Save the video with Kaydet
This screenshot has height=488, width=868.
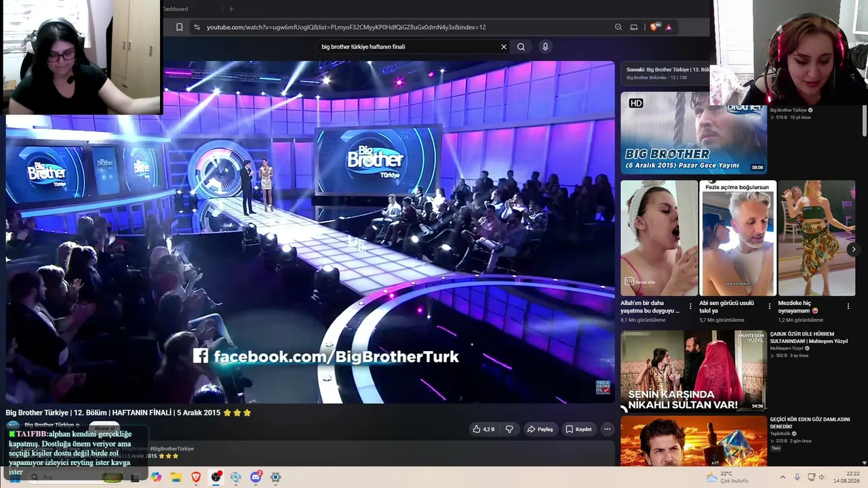click(x=578, y=429)
